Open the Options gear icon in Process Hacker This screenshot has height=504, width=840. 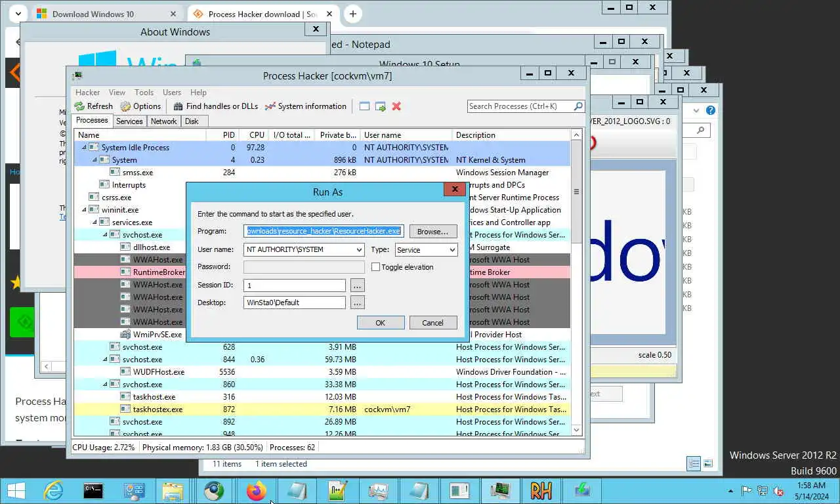125,106
